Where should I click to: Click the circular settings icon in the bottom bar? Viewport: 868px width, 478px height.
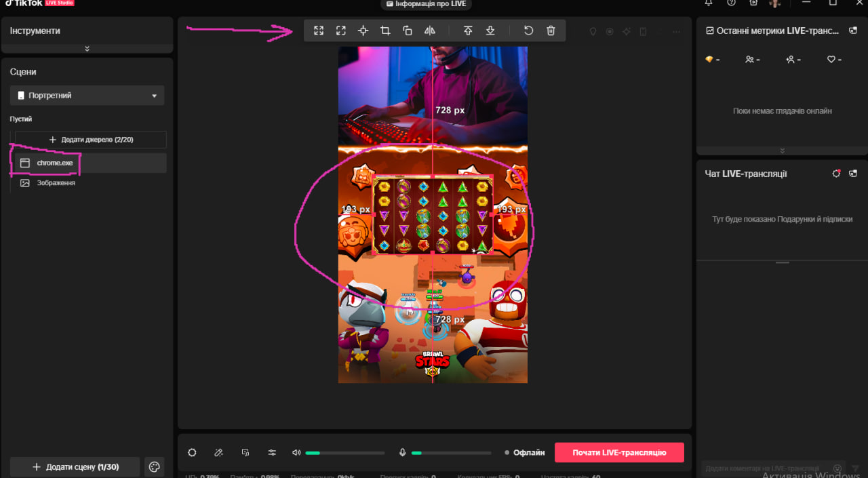point(192,452)
